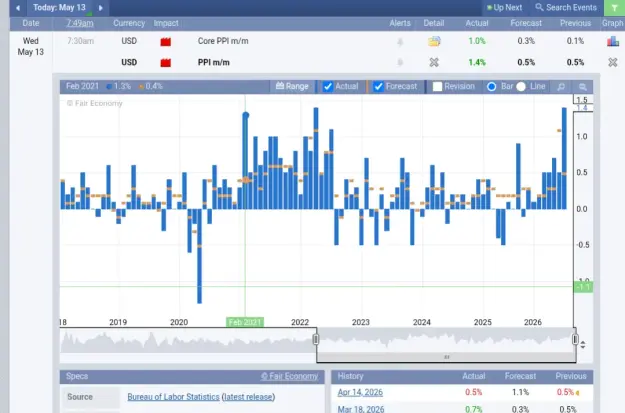Open Core PPI m/m detail folder
This screenshot has height=413, width=625.
pyautogui.click(x=434, y=41)
